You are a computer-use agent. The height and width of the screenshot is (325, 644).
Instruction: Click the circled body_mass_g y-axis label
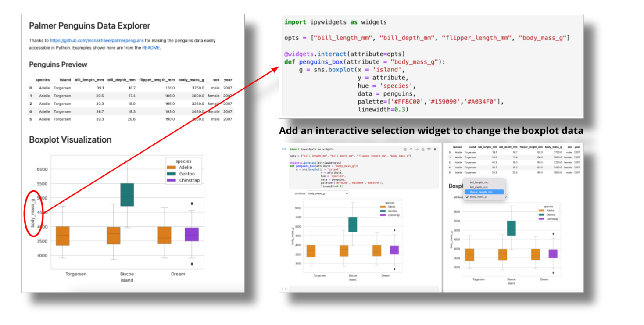tap(33, 213)
